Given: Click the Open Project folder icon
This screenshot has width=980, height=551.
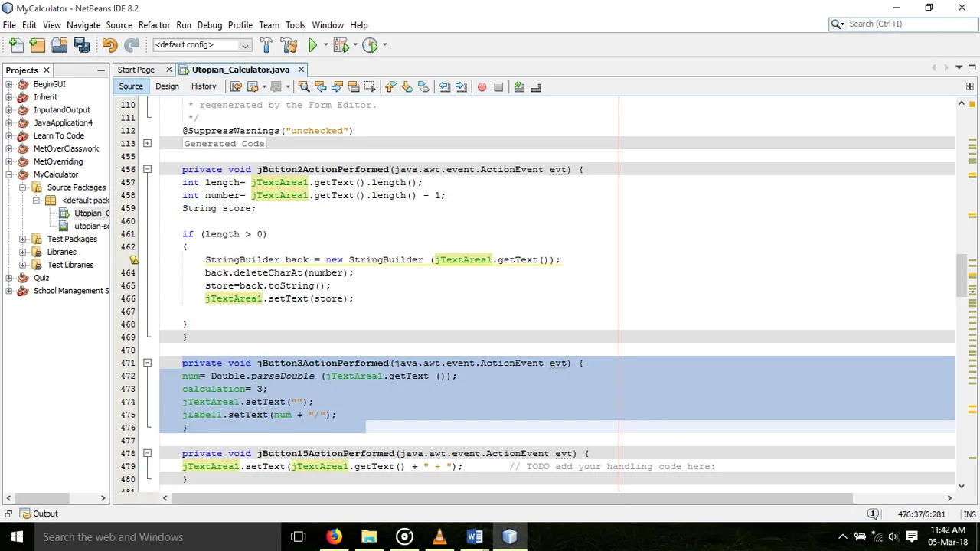Looking at the screenshot, I should coord(59,45).
